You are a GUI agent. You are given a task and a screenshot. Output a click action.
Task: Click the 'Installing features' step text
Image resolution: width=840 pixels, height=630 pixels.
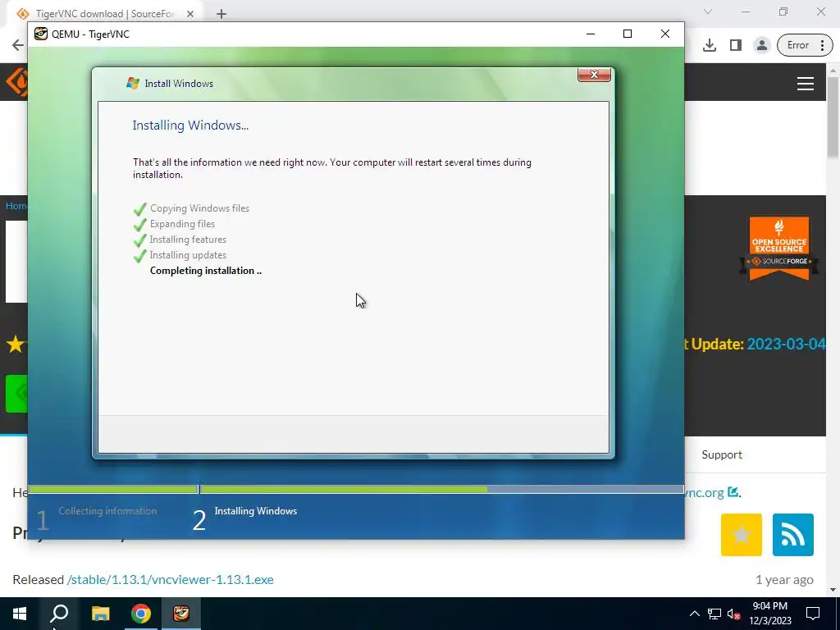(188, 240)
